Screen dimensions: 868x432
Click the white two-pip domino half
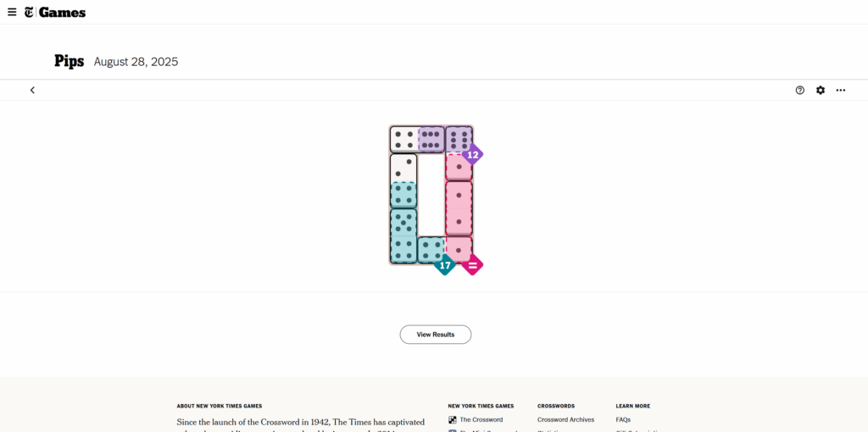point(403,167)
